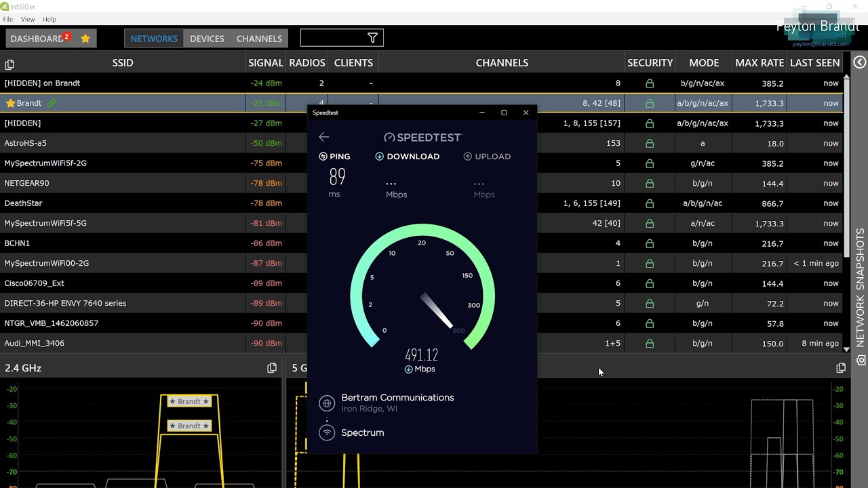Switch to the CHANNELS tab
The image size is (868, 488).
259,39
